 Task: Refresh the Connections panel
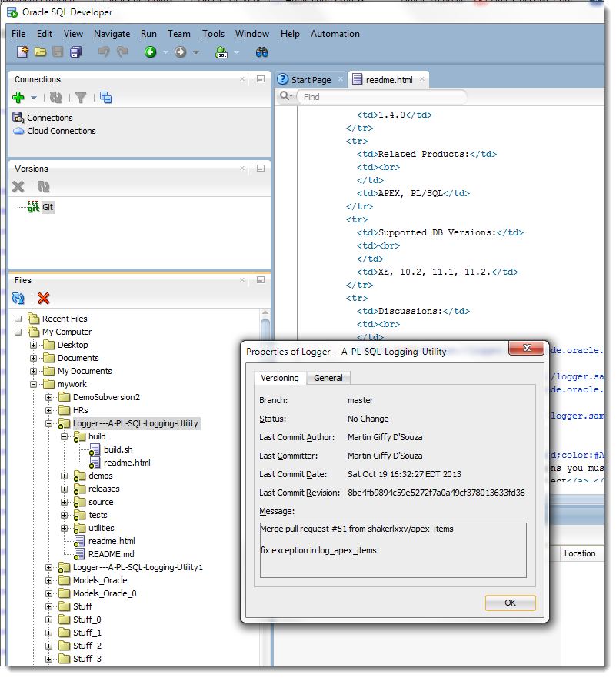click(55, 98)
